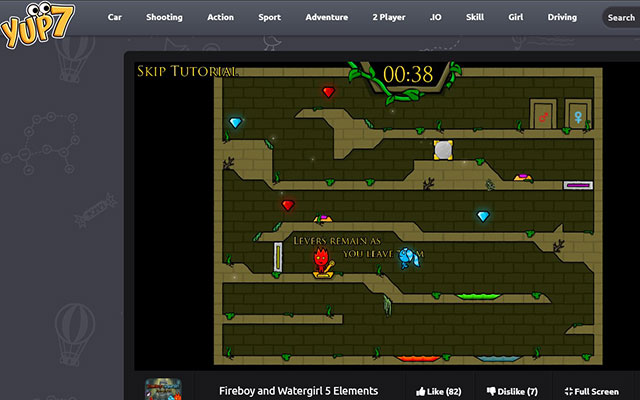The image size is (640, 400).
Task: Click Skip Tutorial in the game
Action: [x=187, y=71]
